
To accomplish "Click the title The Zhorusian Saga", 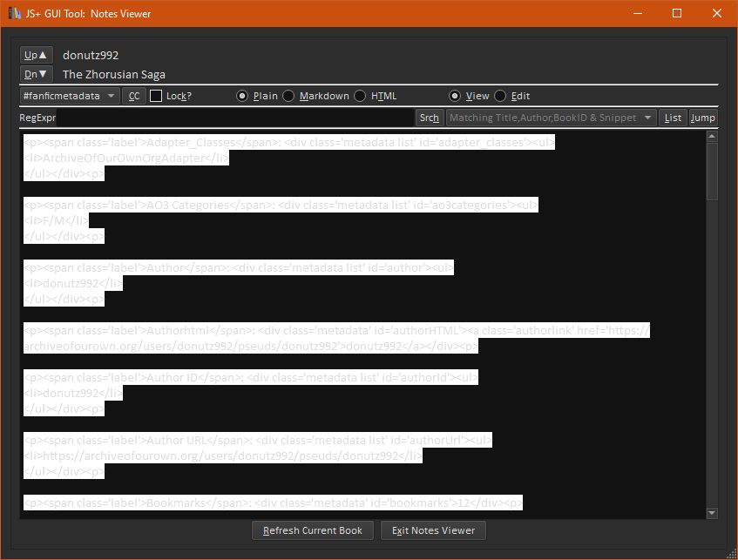I will (114, 74).
